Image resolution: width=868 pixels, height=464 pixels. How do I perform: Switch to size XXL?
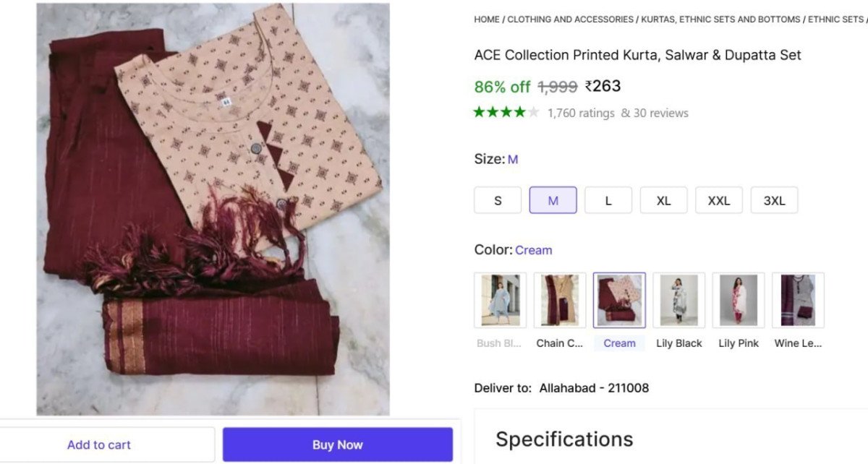point(718,200)
